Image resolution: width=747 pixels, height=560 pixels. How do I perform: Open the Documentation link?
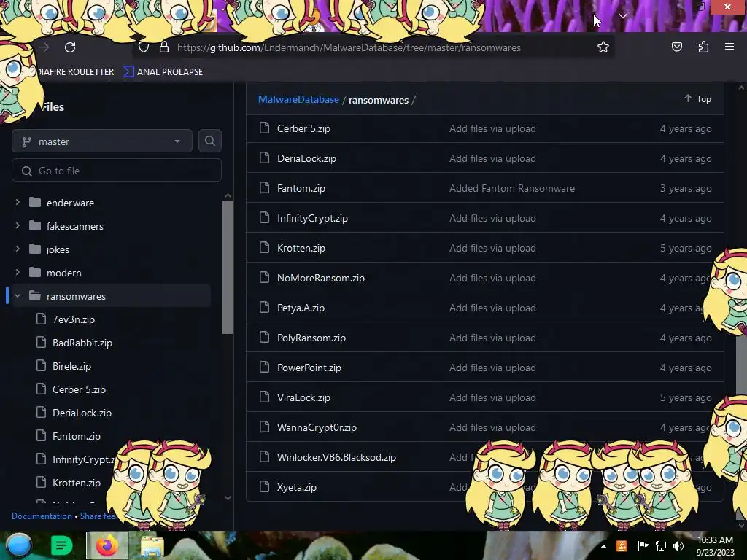(x=42, y=516)
